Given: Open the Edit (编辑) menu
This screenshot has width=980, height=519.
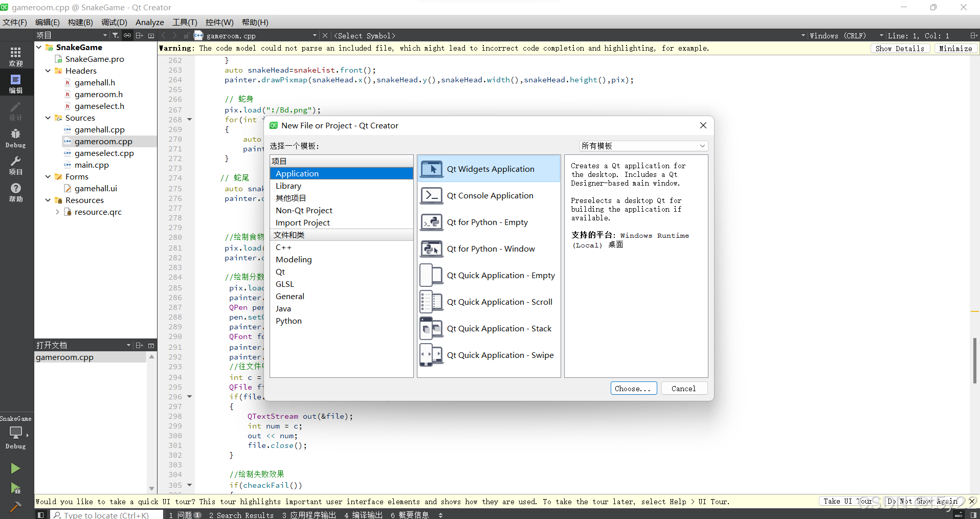Looking at the screenshot, I should point(48,22).
